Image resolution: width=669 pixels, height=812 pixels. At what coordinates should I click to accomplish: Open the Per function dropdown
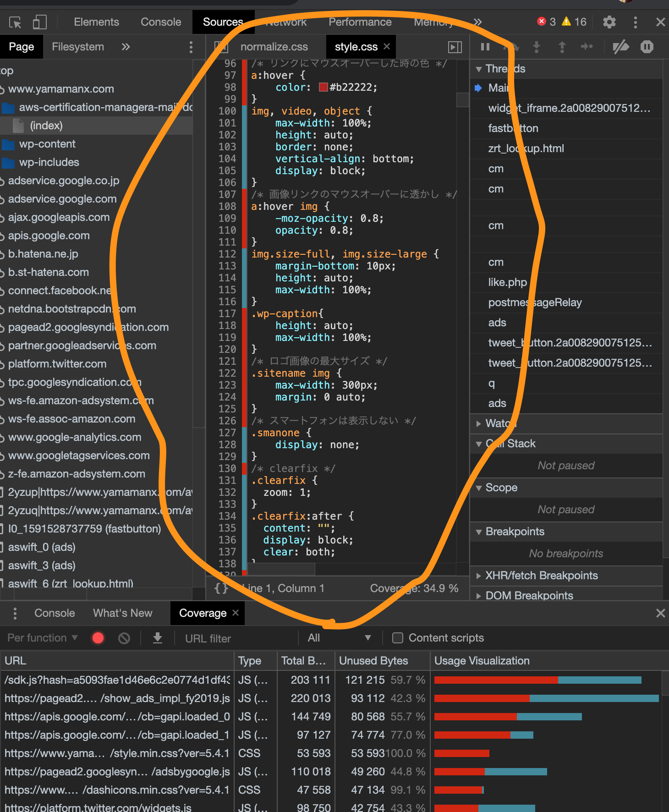point(42,638)
